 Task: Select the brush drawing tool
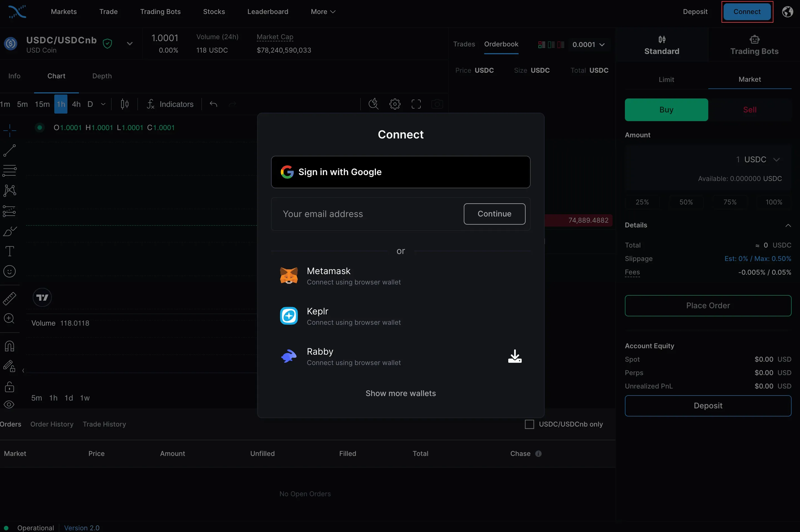(x=10, y=231)
